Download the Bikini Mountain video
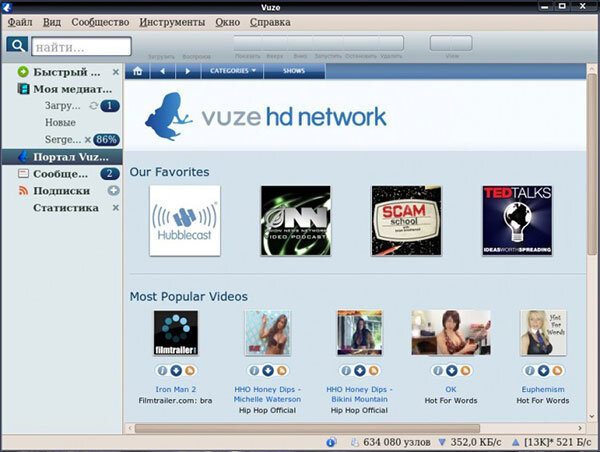The image size is (600, 452). (x=360, y=370)
